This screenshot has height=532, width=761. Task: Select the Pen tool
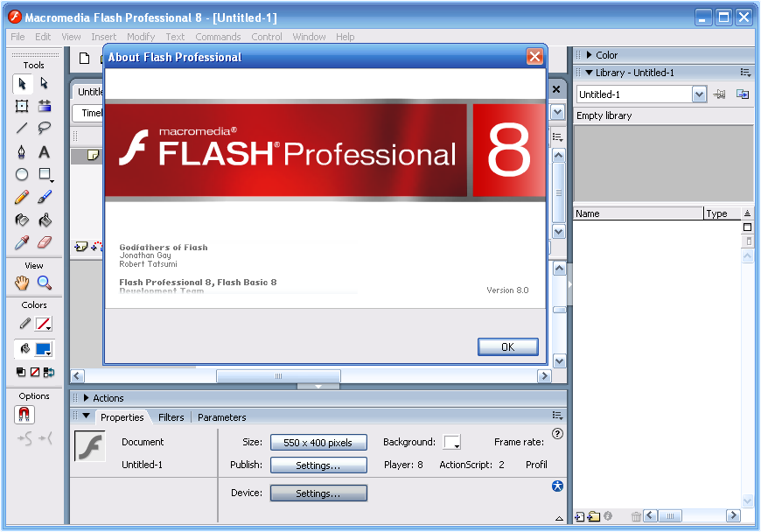pos(22,152)
